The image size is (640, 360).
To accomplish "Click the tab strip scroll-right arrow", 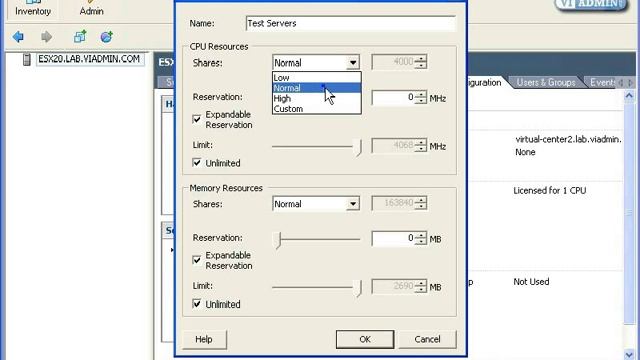I will (630, 83).
